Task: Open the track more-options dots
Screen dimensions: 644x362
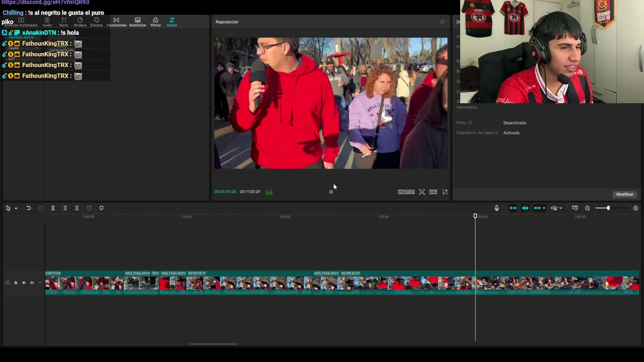Action: pos(40,283)
